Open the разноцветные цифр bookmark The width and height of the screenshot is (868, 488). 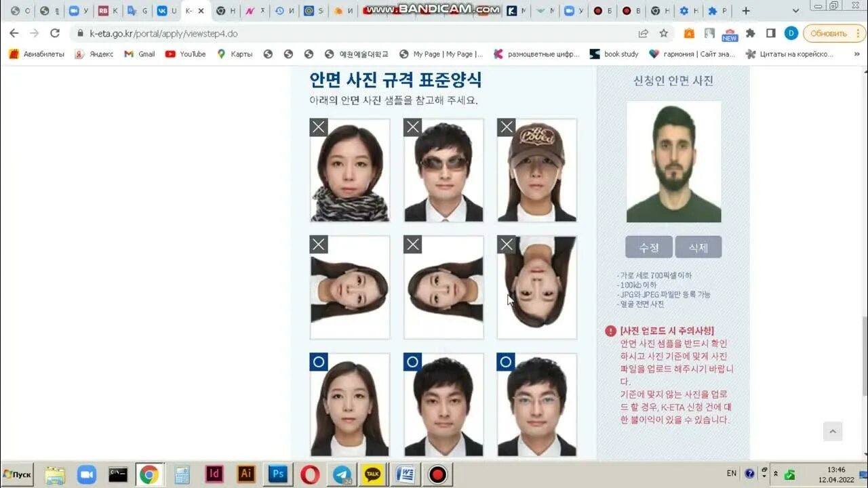537,54
